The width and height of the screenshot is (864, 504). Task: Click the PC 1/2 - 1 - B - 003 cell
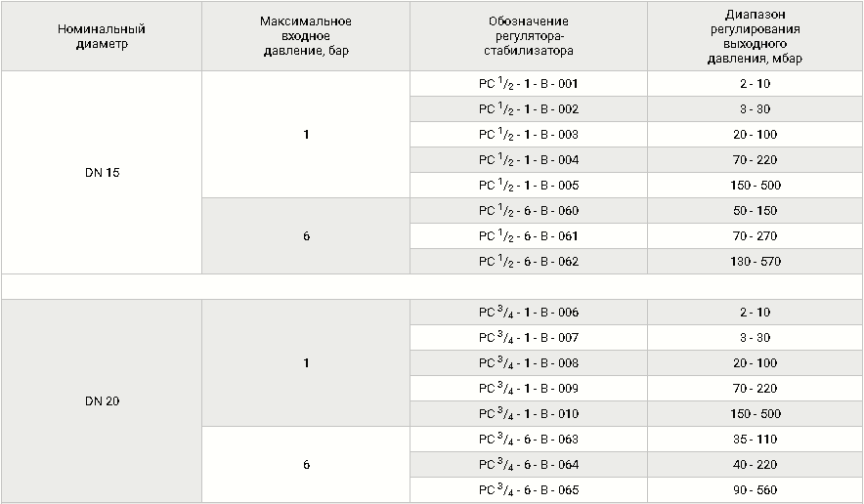pos(529,135)
